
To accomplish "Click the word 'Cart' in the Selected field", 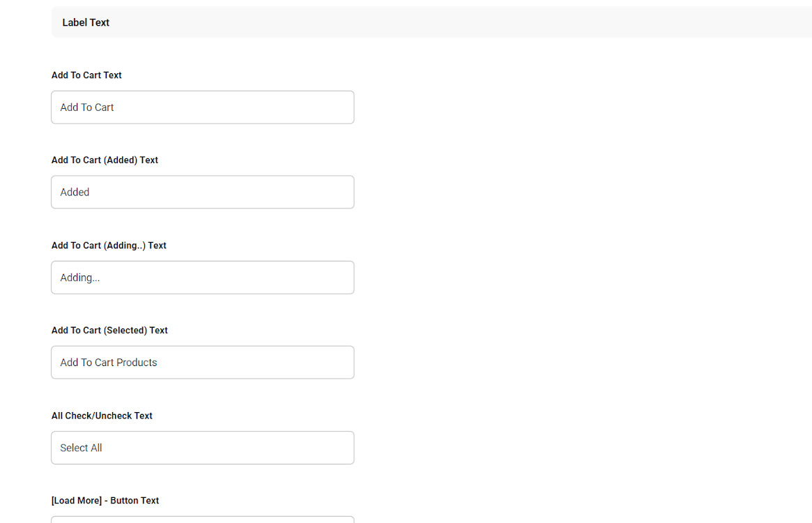I will pos(105,363).
